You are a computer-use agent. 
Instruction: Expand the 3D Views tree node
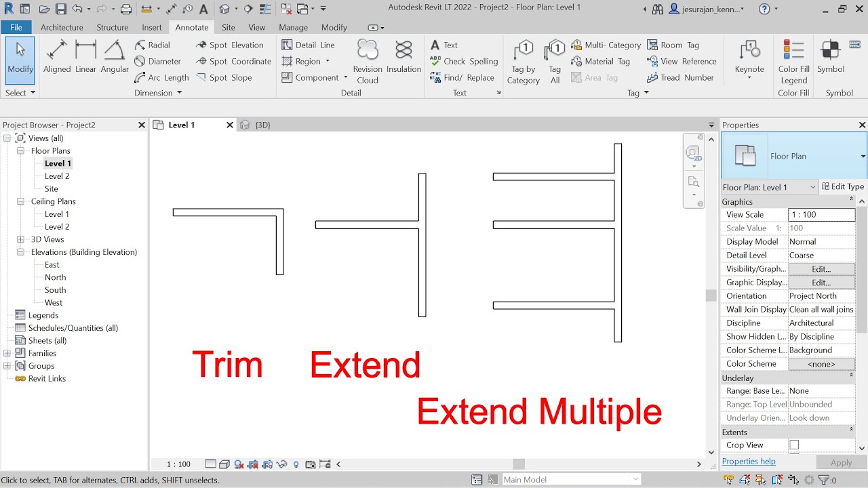pyautogui.click(x=20, y=239)
